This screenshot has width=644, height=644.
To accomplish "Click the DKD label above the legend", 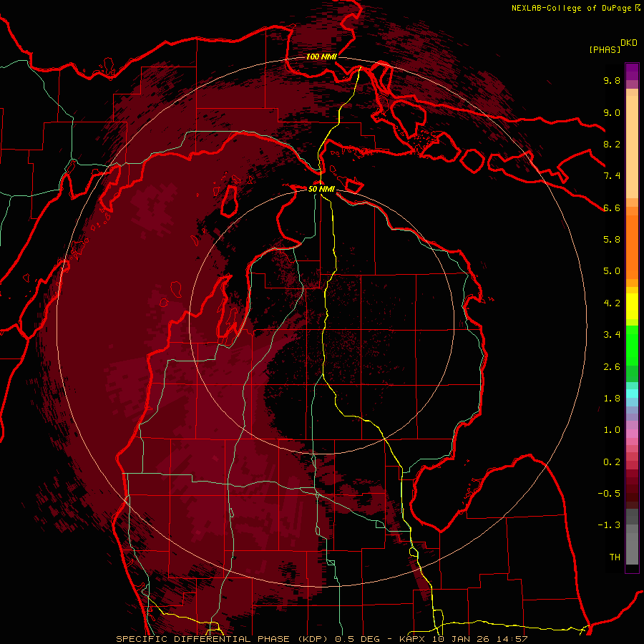I will click(629, 43).
